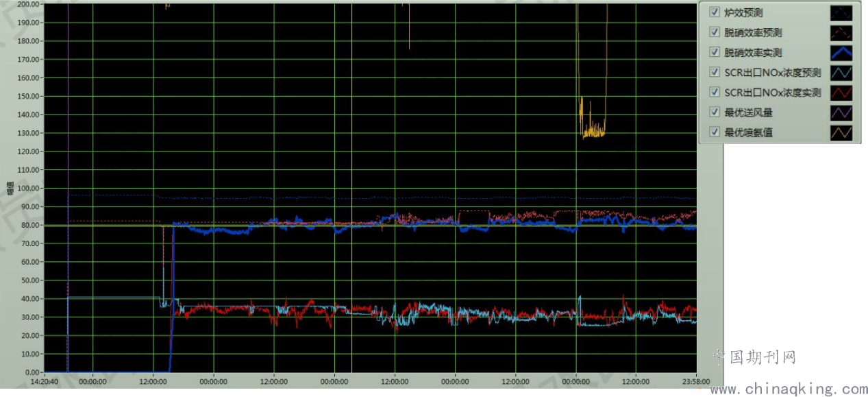Open line style swatch for 炉效预测
Viewport: 868px width, 397px height.
841,12
